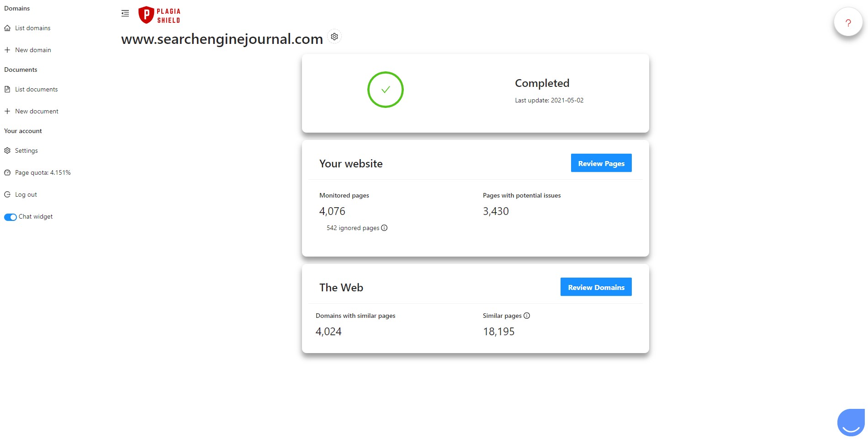Click the green completed checkmark circle
This screenshot has width=868, height=445.
pos(385,90)
